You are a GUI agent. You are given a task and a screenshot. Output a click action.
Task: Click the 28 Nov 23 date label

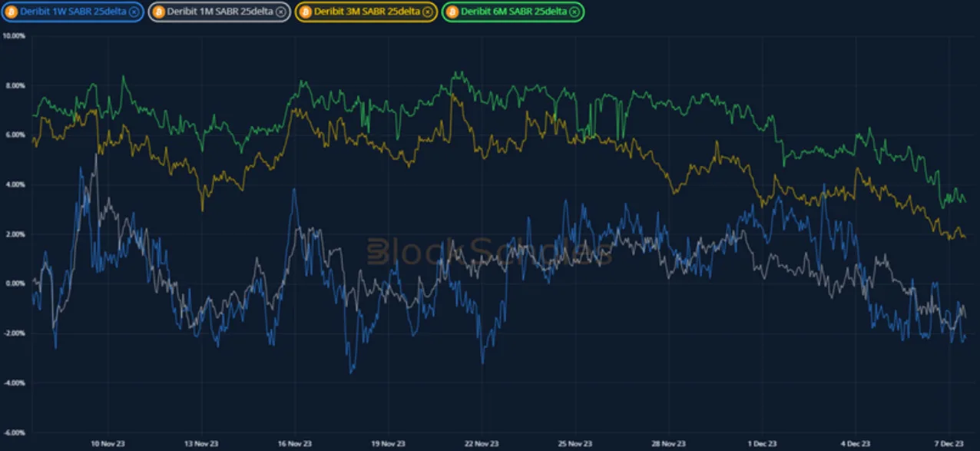tap(668, 443)
